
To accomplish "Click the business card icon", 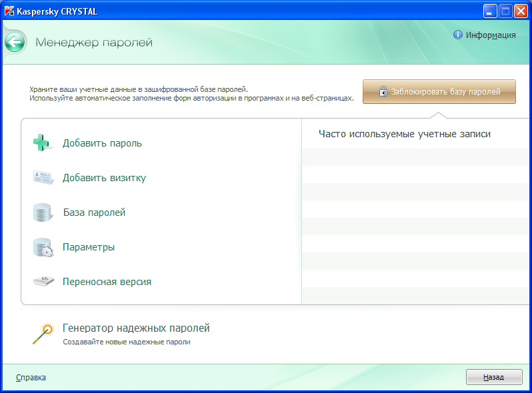I will [x=43, y=177].
